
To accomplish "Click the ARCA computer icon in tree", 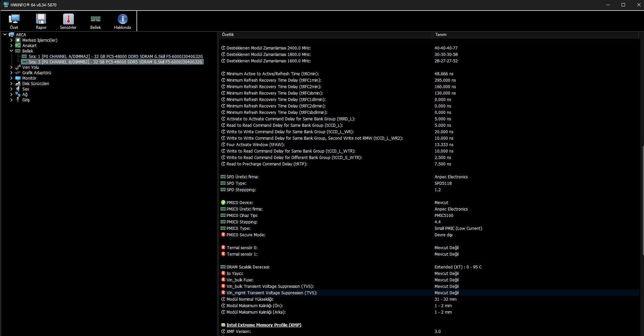I will (12, 35).
